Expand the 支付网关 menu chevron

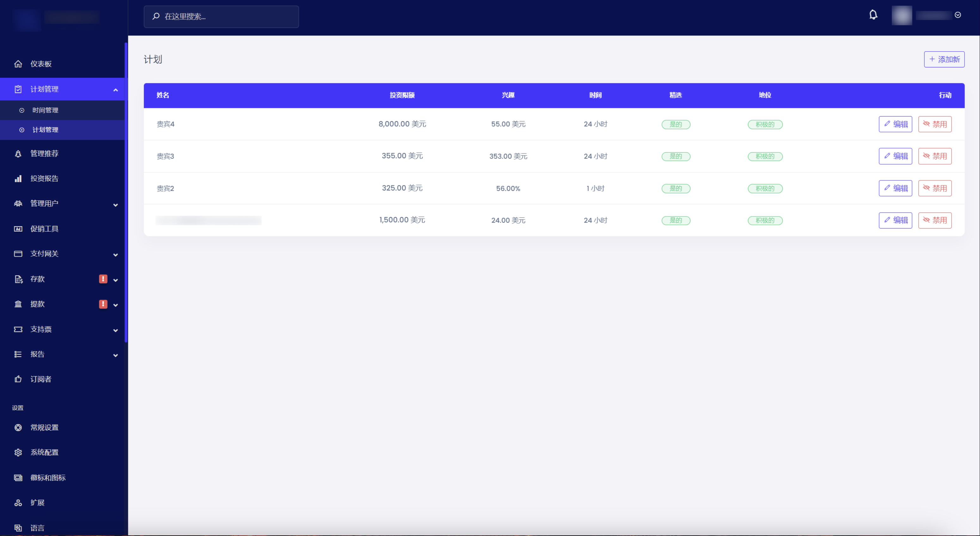pos(115,255)
